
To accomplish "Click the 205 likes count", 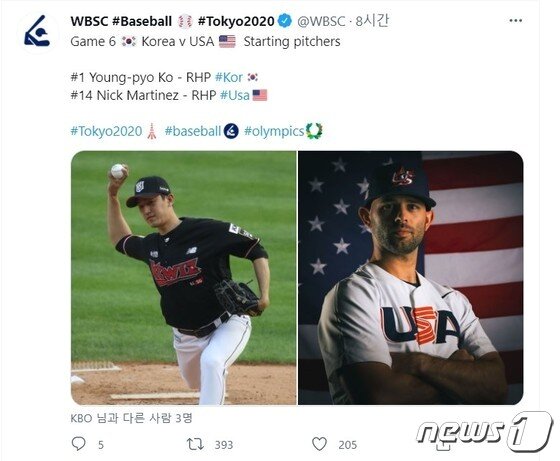I will coord(348,445).
